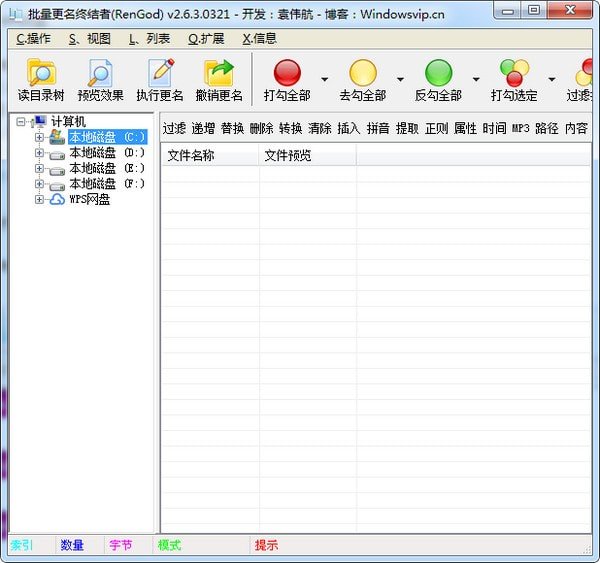Click the 读目录树 folder search icon

click(x=41, y=73)
